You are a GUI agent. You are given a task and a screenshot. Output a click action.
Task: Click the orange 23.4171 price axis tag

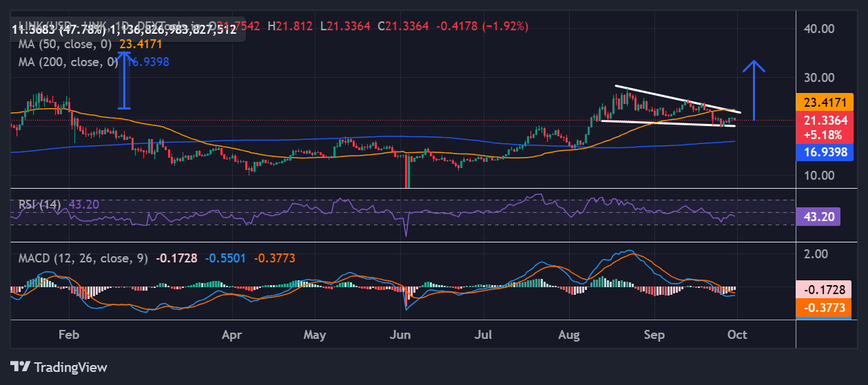(824, 102)
